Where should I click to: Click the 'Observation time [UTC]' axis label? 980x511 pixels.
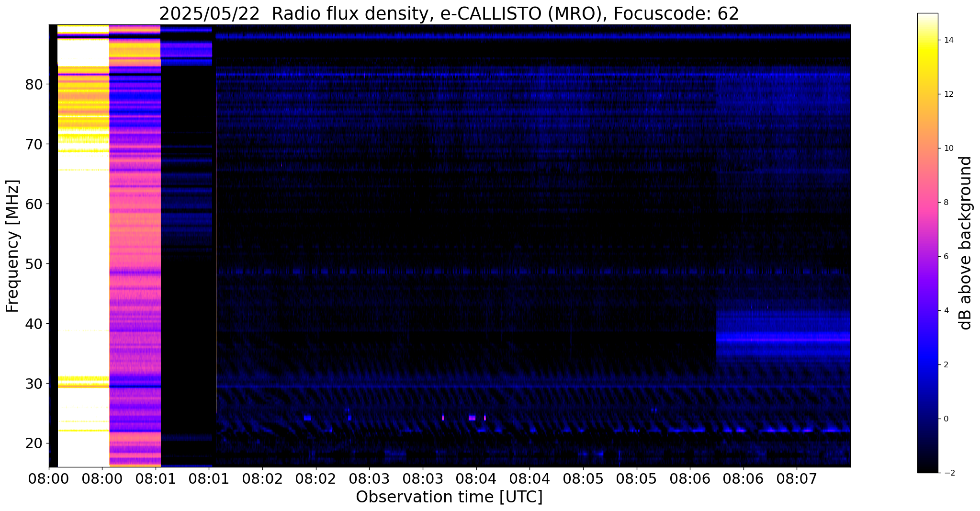tap(449, 497)
